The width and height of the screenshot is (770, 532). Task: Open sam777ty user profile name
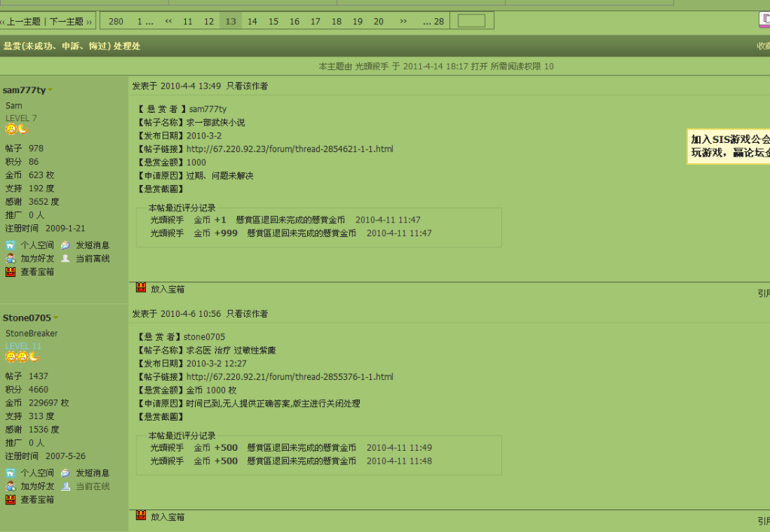(x=24, y=90)
